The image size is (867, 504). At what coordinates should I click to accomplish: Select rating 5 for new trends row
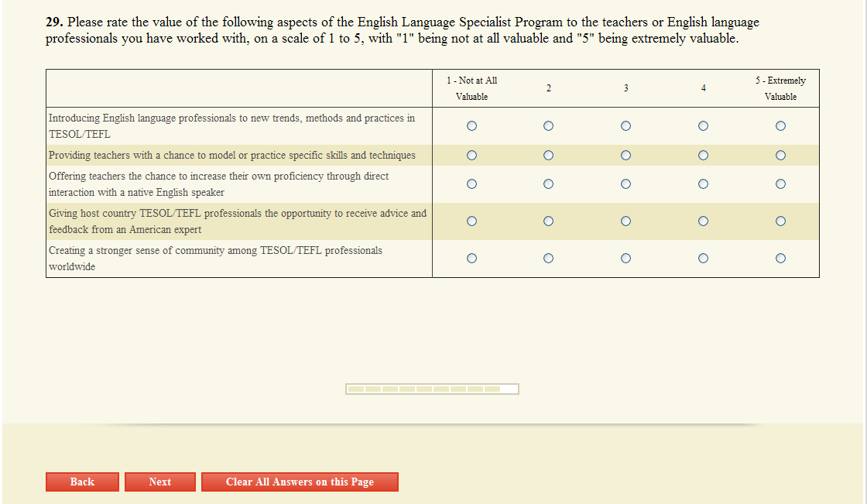click(780, 125)
